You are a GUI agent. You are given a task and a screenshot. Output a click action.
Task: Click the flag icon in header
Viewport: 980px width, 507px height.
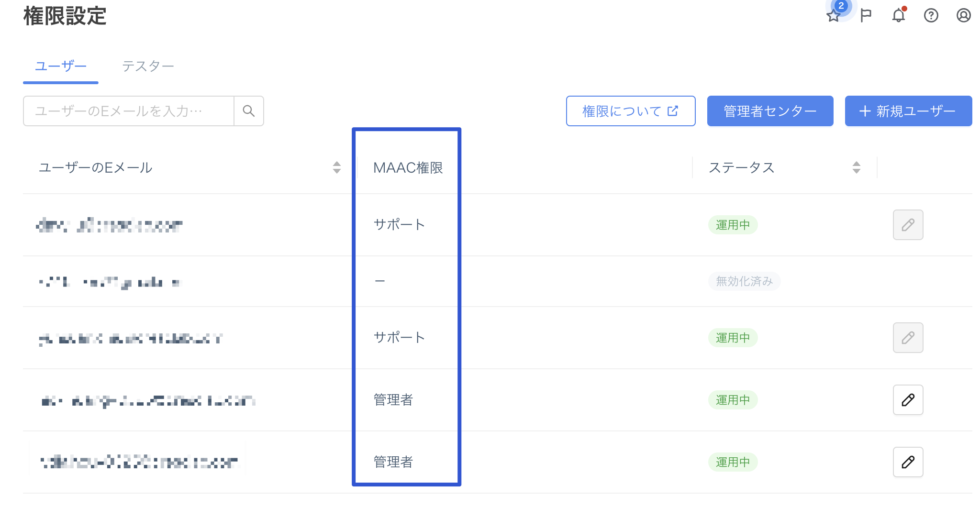click(866, 15)
